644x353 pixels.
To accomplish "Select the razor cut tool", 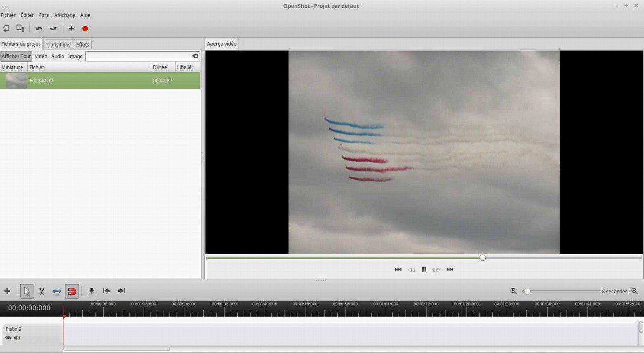I will point(42,291).
